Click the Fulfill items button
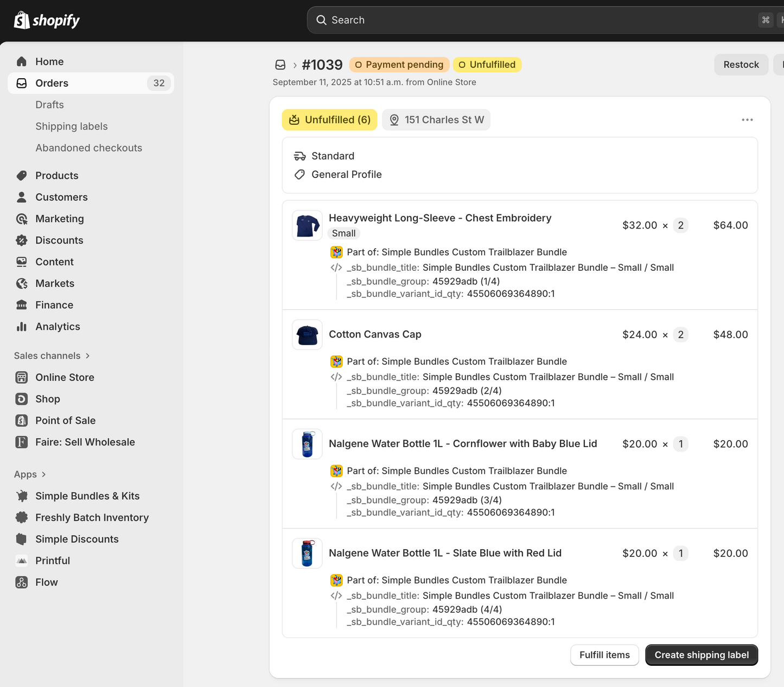This screenshot has width=784, height=687. pyautogui.click(x=604, y=655)
